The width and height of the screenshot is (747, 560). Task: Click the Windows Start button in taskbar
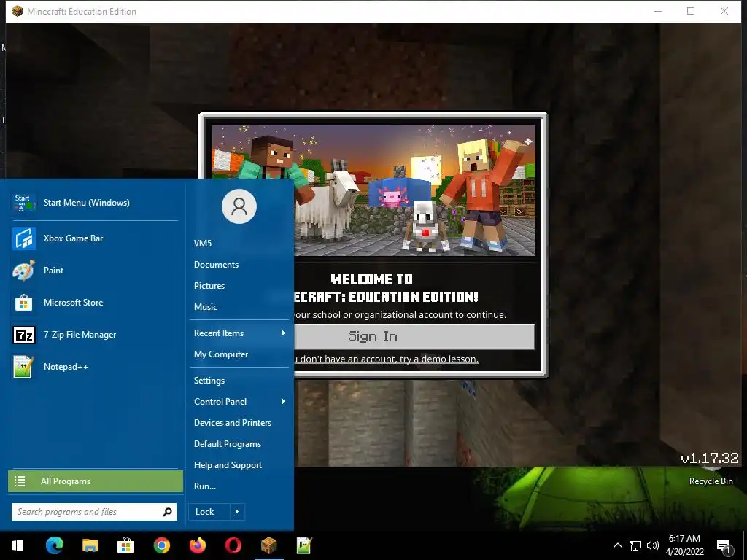(18, 545)
